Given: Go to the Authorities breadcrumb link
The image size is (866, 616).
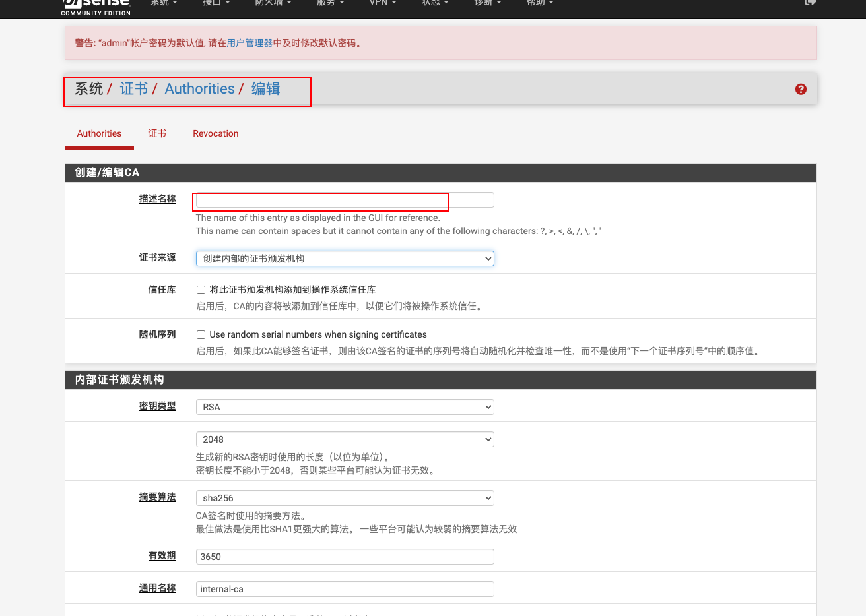Looking at the screenshot, I should pos(199,88).
